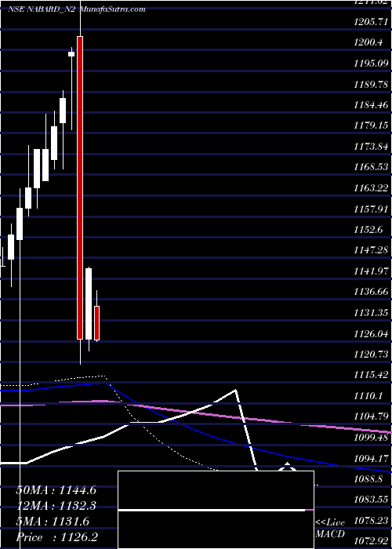Viewport: 392px width, 549px height.
Task: Click price axis label 1157.91
Action: click(x=371, y=209)
